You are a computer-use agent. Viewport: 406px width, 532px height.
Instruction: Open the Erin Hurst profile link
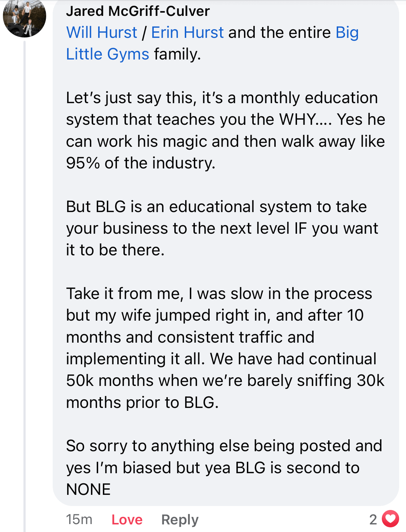tap(187, 32)
